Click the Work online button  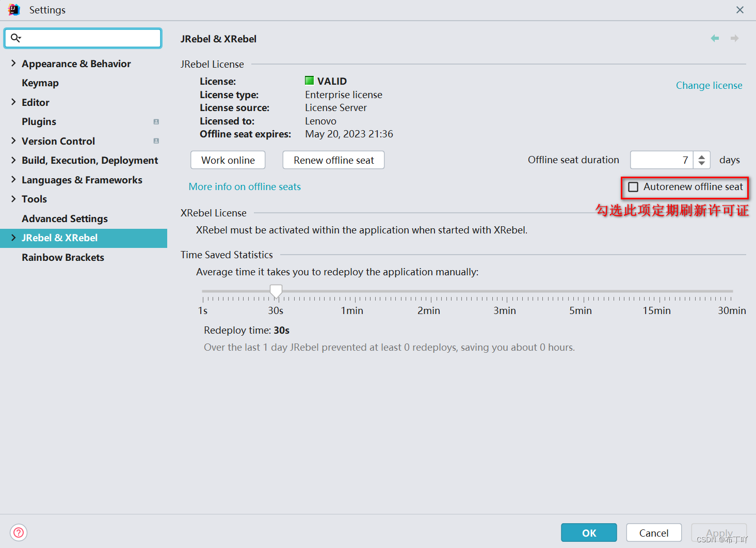[x=228, y=160]
